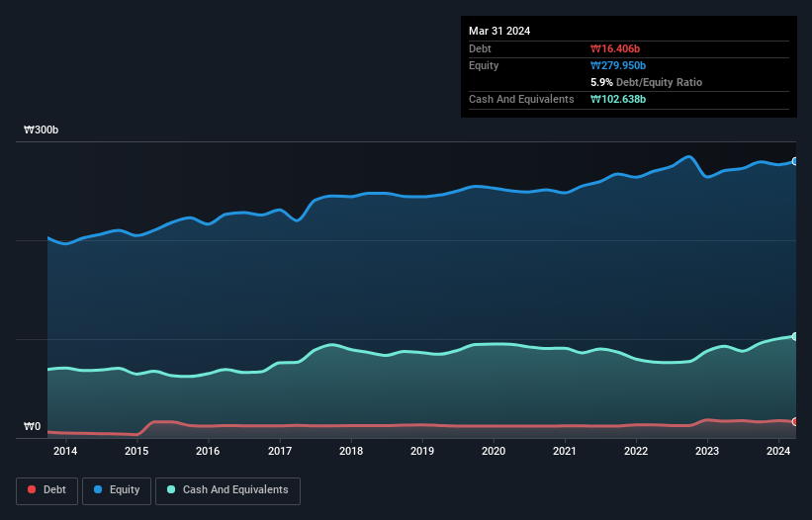Click Cash And Equivalents label in tooltip
Image resolution: width=812 pixels, height=520 pixels.
[521, 99]
